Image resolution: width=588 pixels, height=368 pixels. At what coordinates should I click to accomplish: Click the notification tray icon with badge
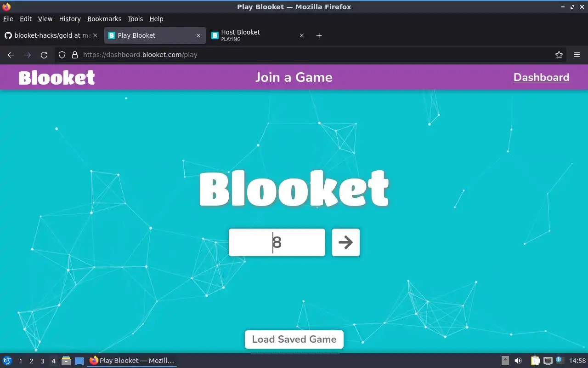click(x=560, y=360)
